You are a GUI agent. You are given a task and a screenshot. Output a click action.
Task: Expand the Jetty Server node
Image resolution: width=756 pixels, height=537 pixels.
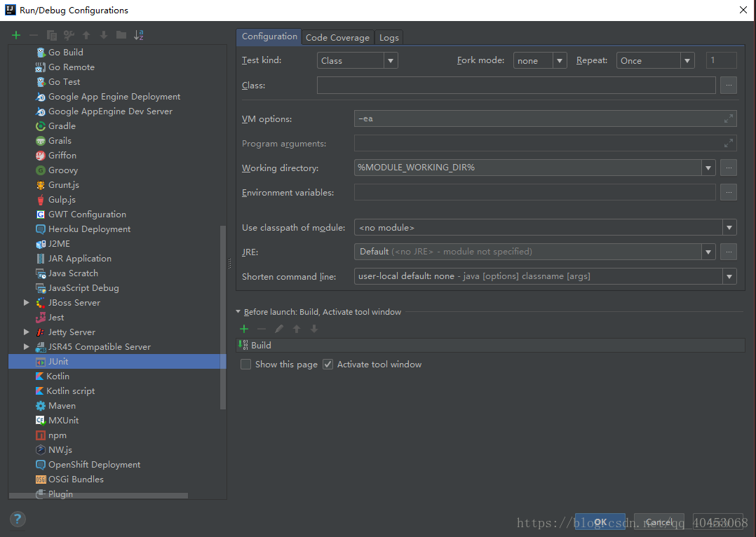(x=27, y=332)
